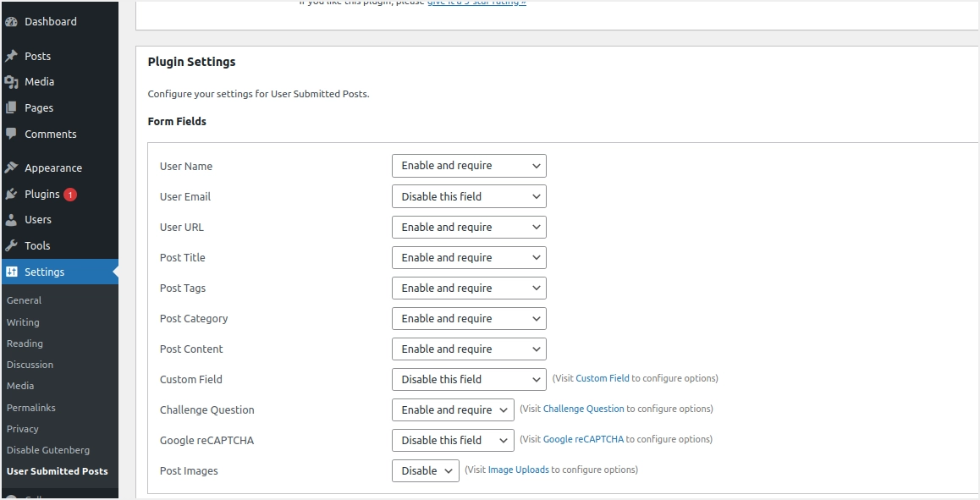Viewport: 980px width, 500px height.
Task: Open the Permalinks settings submenu
Action: click(x=31, y=408)
